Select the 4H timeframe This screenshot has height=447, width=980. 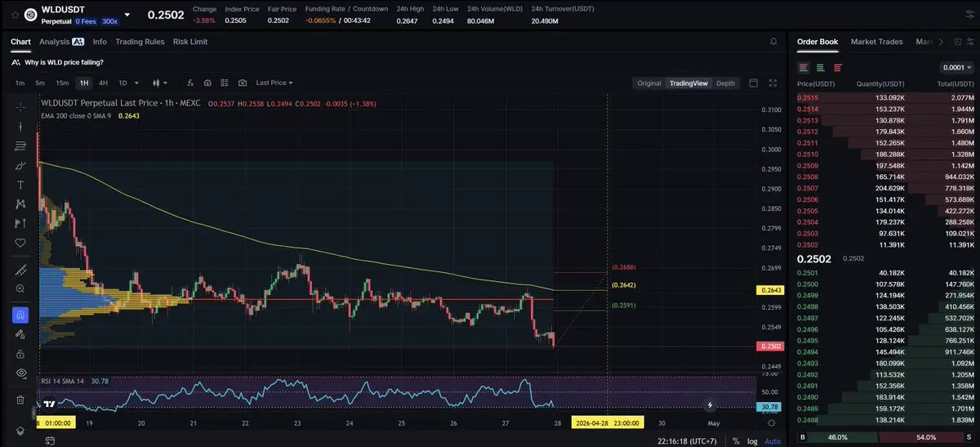pyautogui.click(x=104, y=83)
